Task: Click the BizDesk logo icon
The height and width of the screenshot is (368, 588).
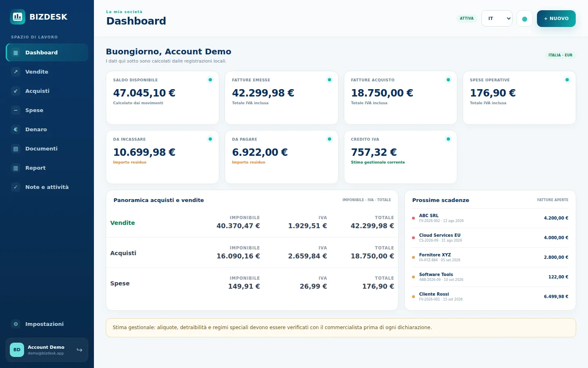Action: (17, 17)
